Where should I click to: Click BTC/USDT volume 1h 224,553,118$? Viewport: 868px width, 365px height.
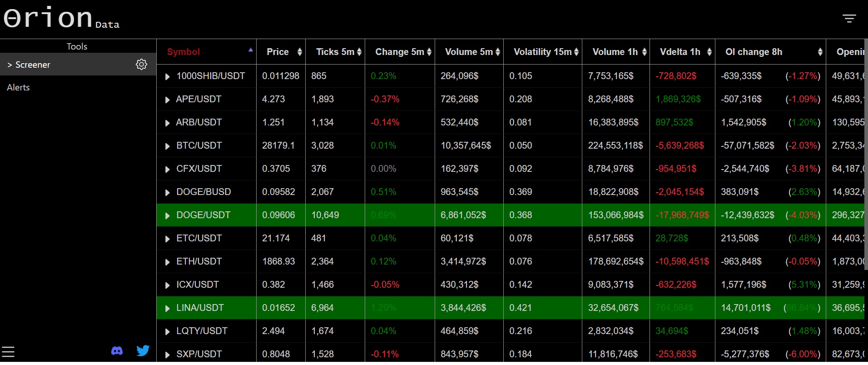click(x=615, y=145)
